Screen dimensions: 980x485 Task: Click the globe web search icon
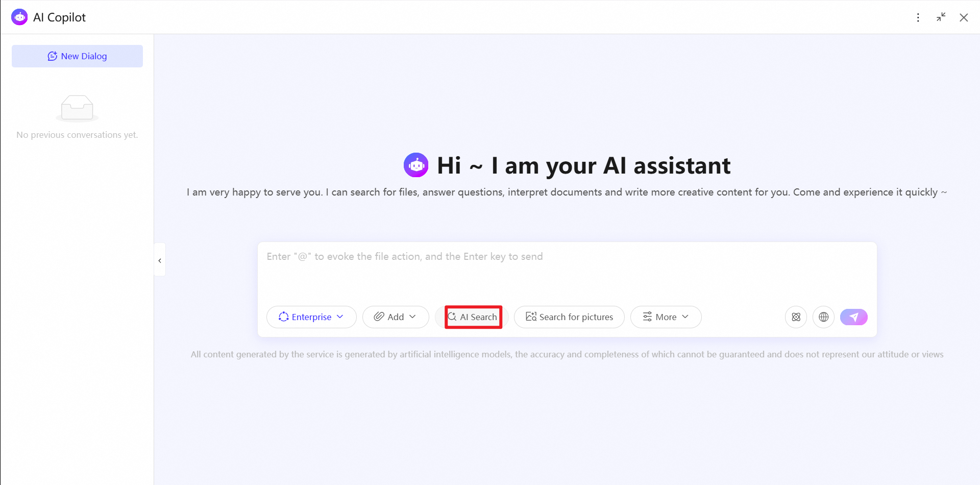823,317
